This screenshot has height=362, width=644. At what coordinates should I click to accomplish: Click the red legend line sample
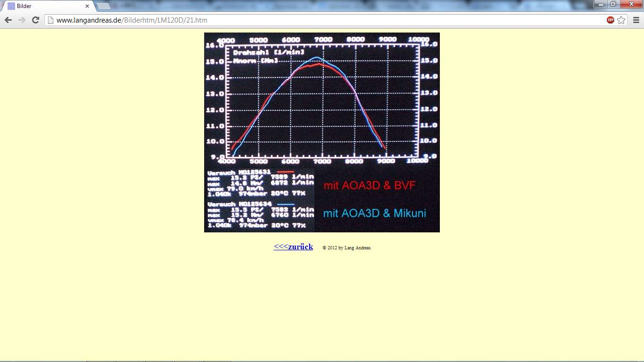pyautogui.click(x=285, y=173)
